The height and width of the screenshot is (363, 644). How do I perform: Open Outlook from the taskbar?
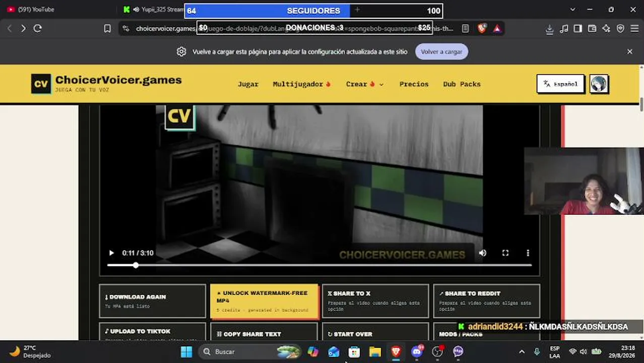pyautogui.click(x=334, y=351)
